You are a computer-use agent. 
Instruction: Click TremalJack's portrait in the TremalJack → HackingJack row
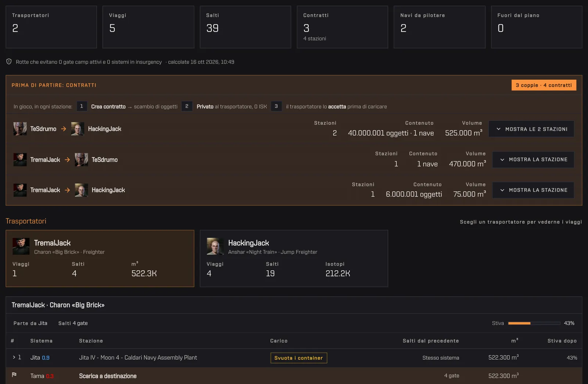click(20, 190)
